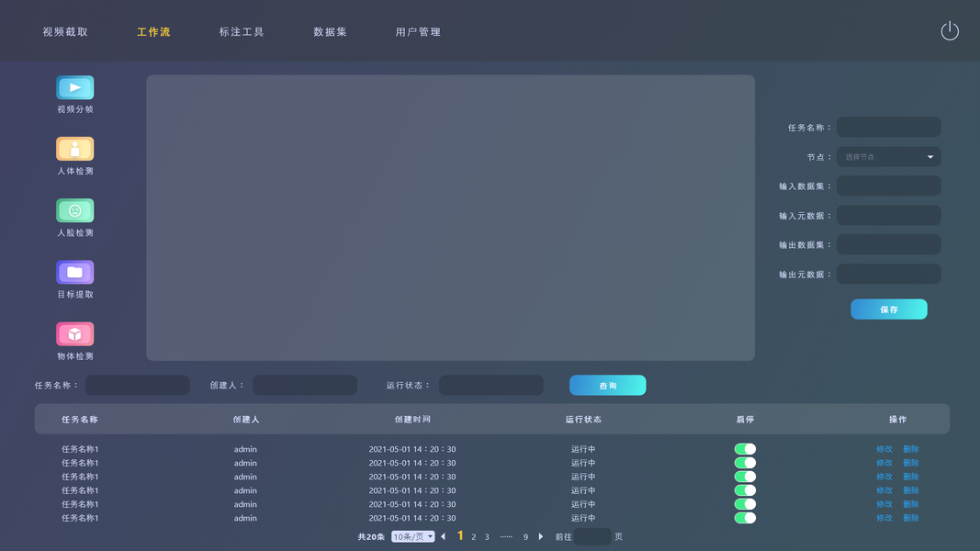This screenshot has height=551, width=980.
Task: Select the 物体检测 cube icon
Action: click(x=75, y=334)
